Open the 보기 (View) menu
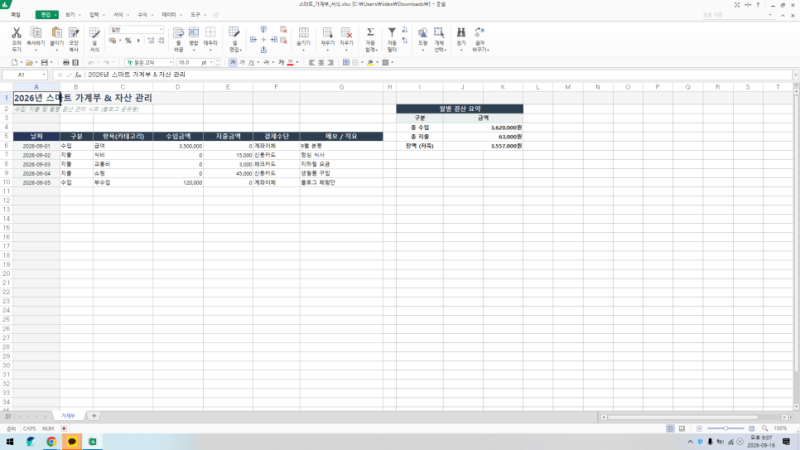 (70, 15)
